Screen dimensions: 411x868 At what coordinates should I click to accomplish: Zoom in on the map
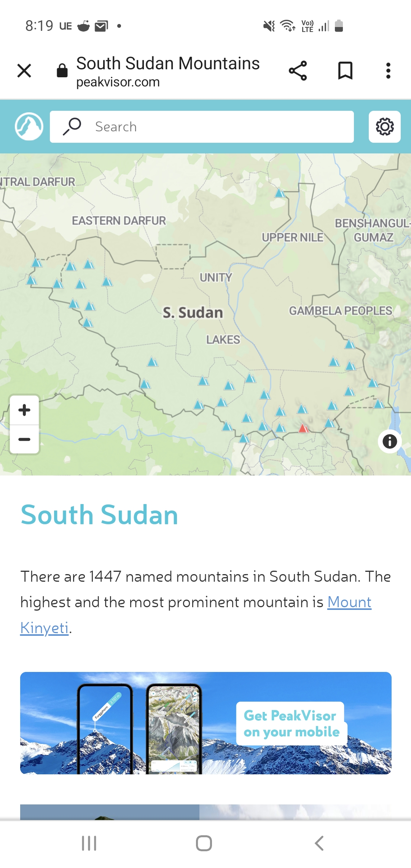pyautogui.click(x=24, y=410)
